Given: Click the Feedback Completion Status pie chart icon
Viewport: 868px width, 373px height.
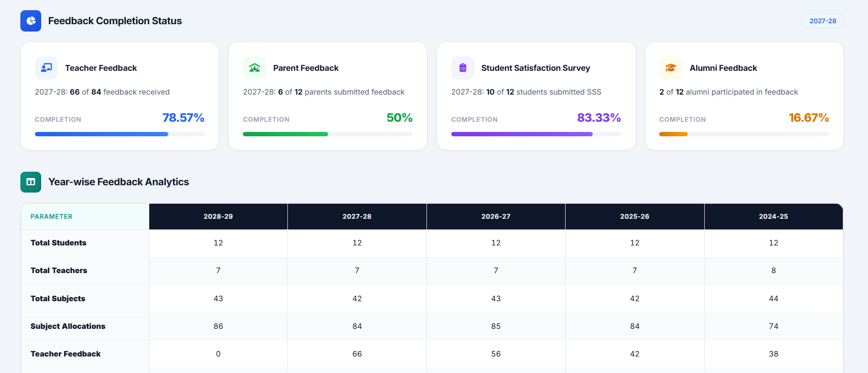Looking at the screenshot, I should [31, 21].
